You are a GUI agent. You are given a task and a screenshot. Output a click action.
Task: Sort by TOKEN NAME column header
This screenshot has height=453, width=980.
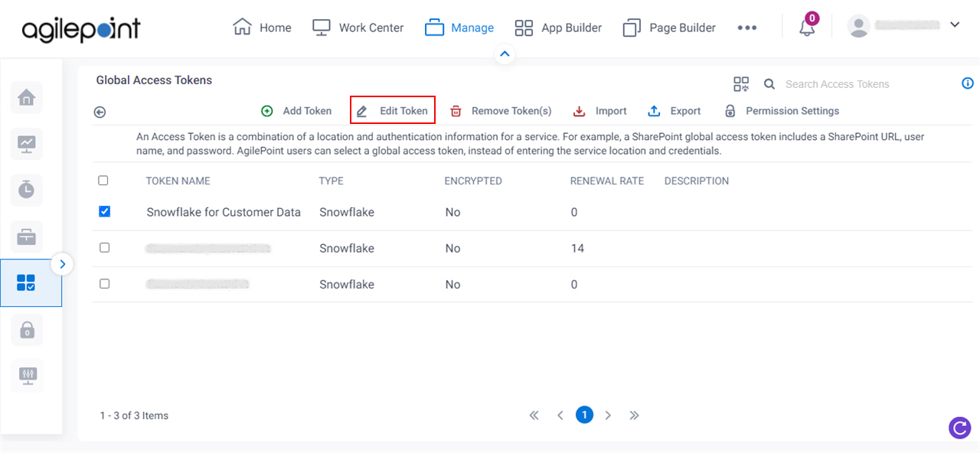(x=178, y=181)
